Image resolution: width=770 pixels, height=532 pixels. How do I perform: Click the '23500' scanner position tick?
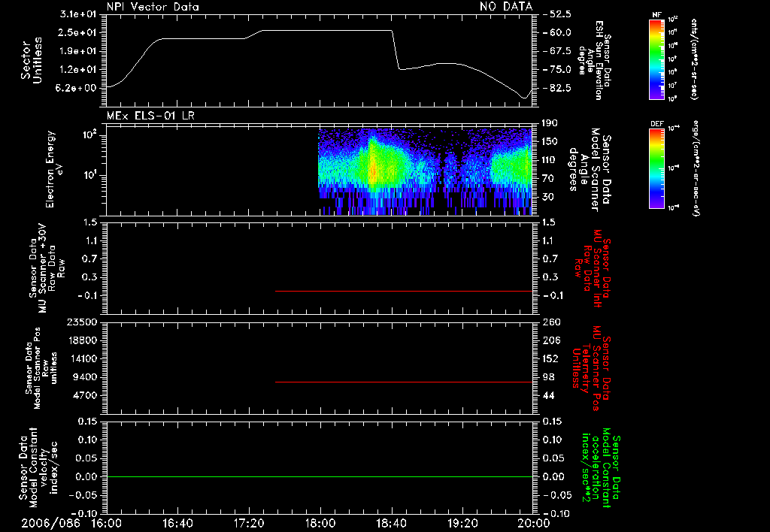(x=82, y=322)
